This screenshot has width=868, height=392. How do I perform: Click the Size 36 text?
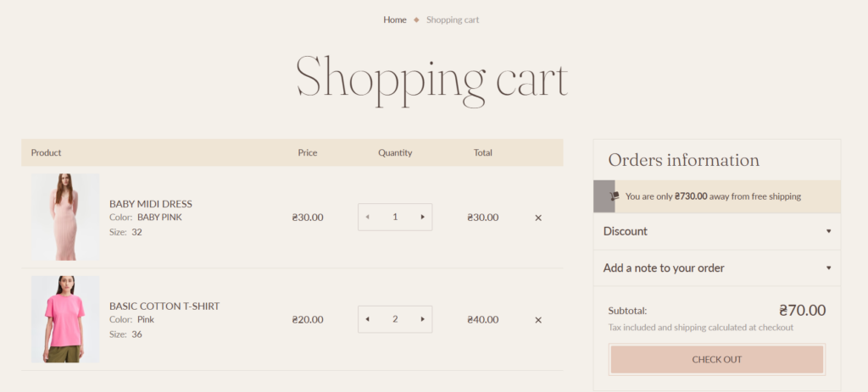125,334
